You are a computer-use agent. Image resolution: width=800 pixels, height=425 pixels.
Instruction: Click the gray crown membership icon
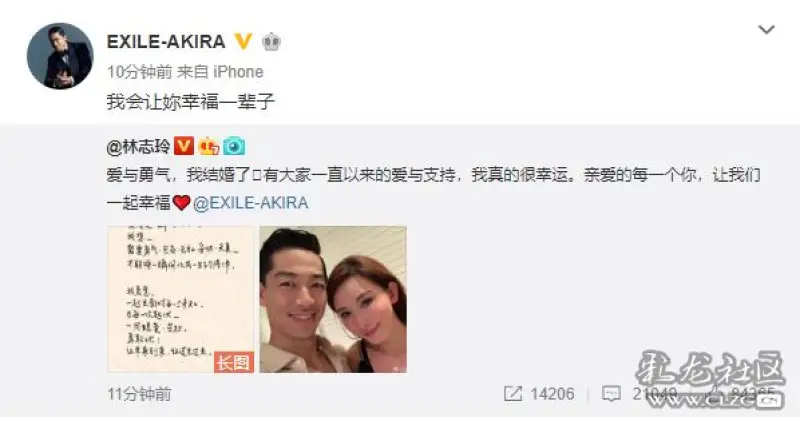271,41
